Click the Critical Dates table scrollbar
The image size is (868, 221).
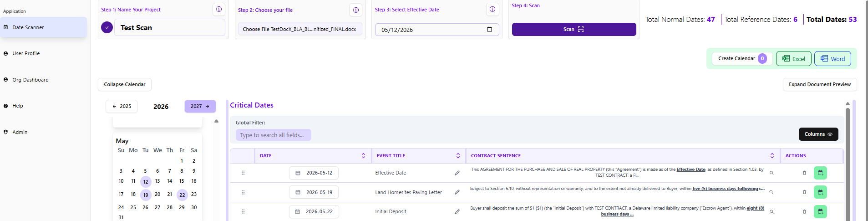pyautogui.click(x=848, y=164)
